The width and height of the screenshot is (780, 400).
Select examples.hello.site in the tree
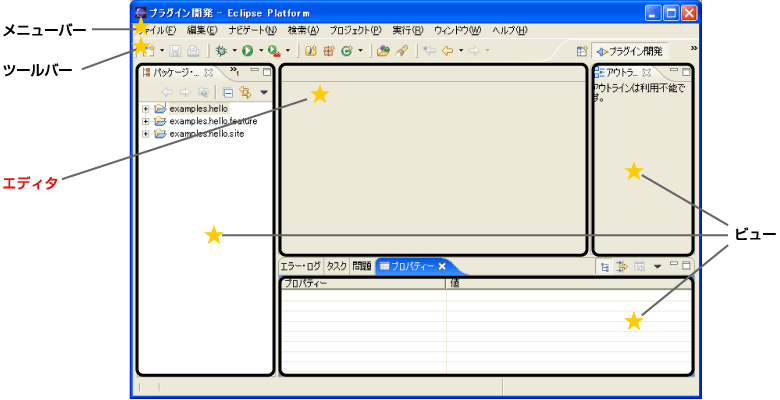click(207, 133)
